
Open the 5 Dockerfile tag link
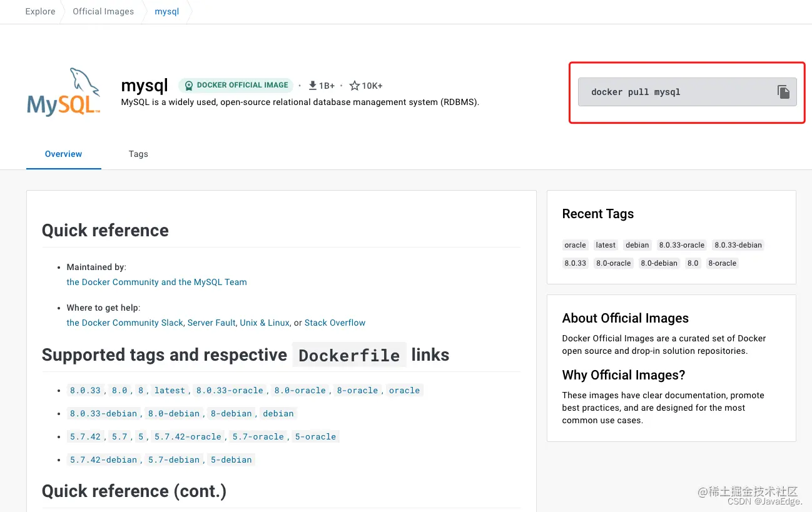pyautogui.click(x=141, y=436)
